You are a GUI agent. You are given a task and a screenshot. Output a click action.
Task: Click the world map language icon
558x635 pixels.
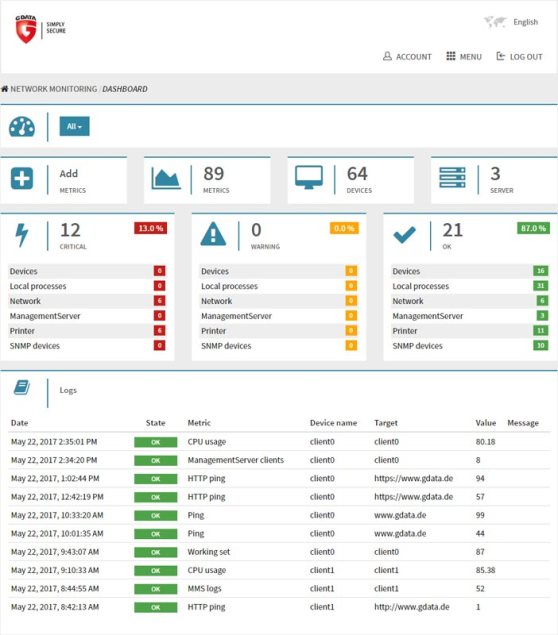click(x=495, y=22)
